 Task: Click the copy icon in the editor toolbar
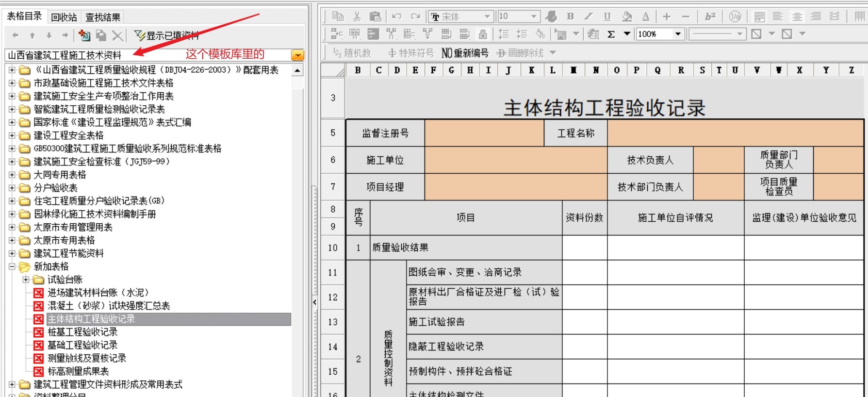(x=338, y=17)
